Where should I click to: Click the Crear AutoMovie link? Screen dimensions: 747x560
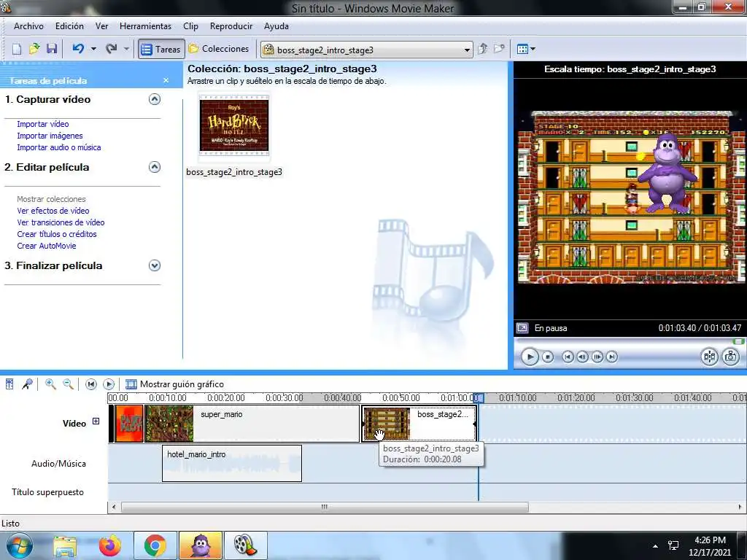[47, 246]
